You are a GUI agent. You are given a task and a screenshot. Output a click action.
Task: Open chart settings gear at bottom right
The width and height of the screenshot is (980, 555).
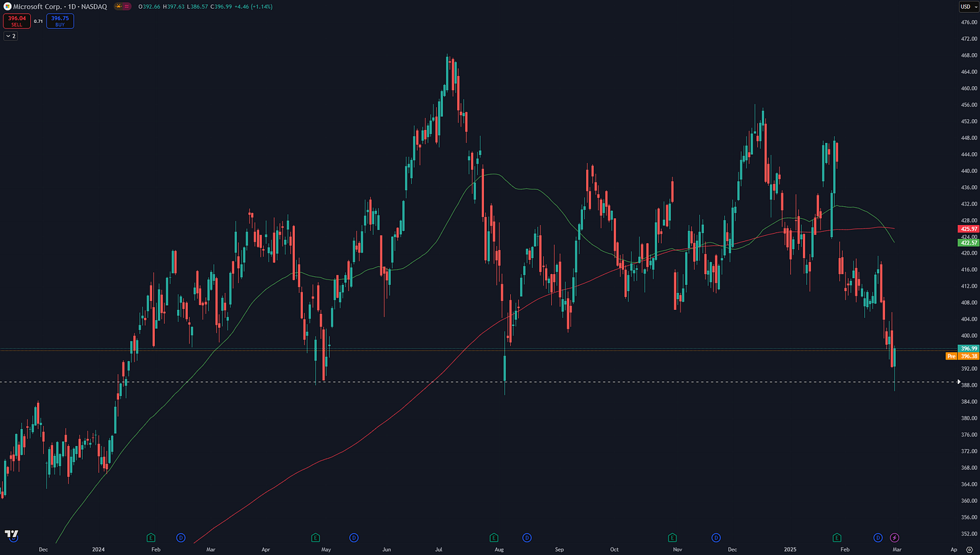tap(969, 550)
